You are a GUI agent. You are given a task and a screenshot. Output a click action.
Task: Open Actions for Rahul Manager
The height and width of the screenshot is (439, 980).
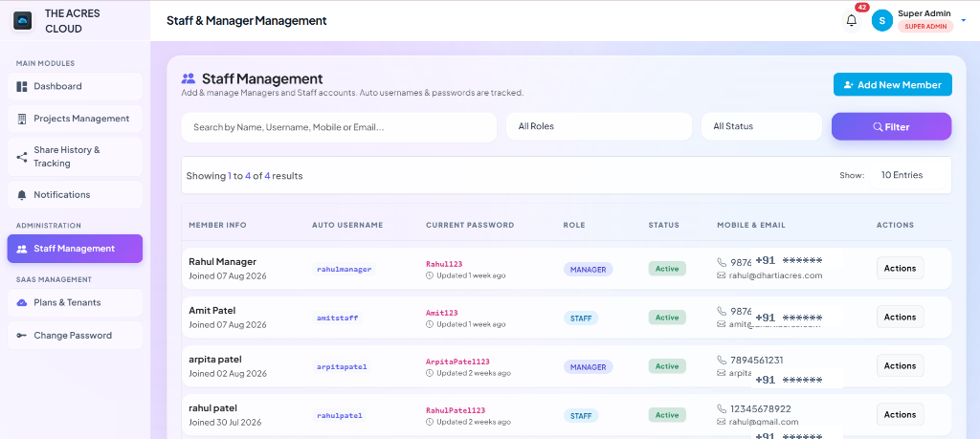pyautogui.click(x=900, y=269)
